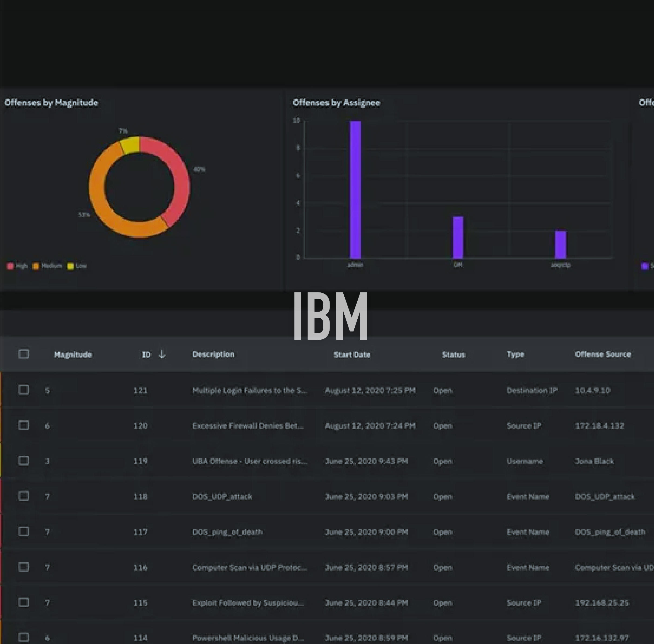
Task: Open 'Exploit Followed by Suspiciou...' offense
Action: (248, 603)
